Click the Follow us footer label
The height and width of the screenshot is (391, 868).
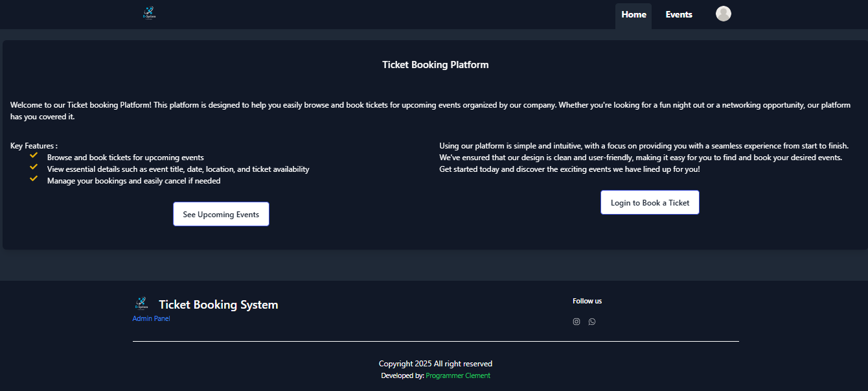588,301
